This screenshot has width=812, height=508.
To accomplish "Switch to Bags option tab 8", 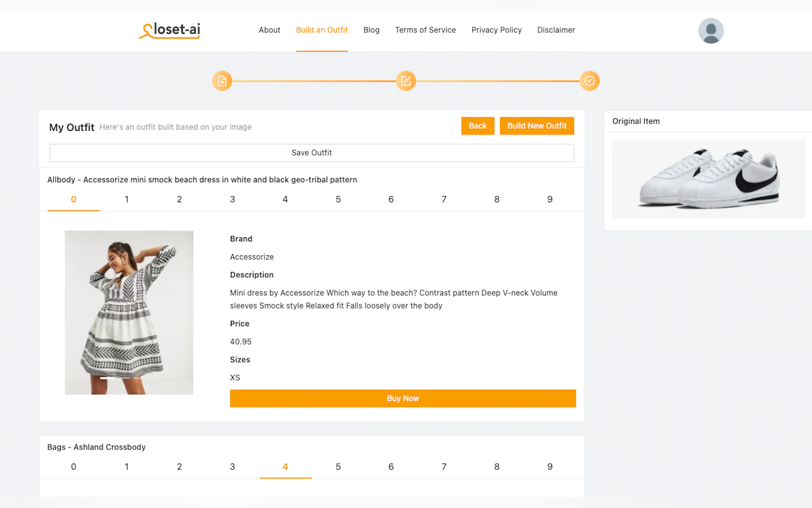I will pyautogui.click(x=497, y=467).
